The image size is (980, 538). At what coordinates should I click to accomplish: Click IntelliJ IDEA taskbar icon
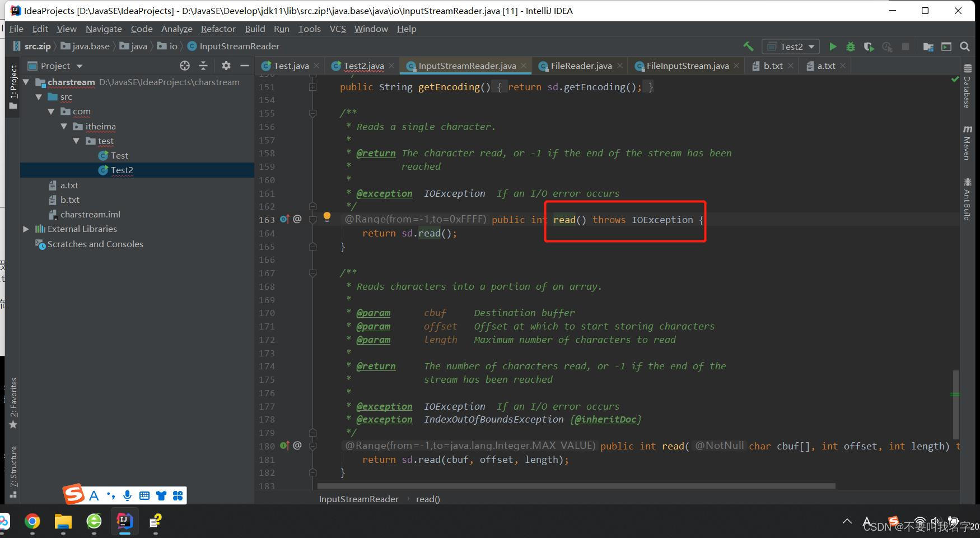[x=125, y=522]
